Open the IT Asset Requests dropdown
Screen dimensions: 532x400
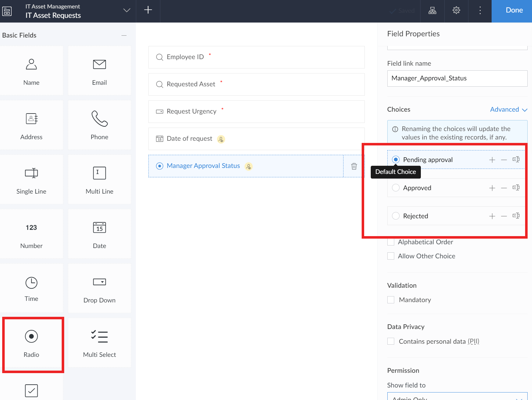click(x=127, y=10)
